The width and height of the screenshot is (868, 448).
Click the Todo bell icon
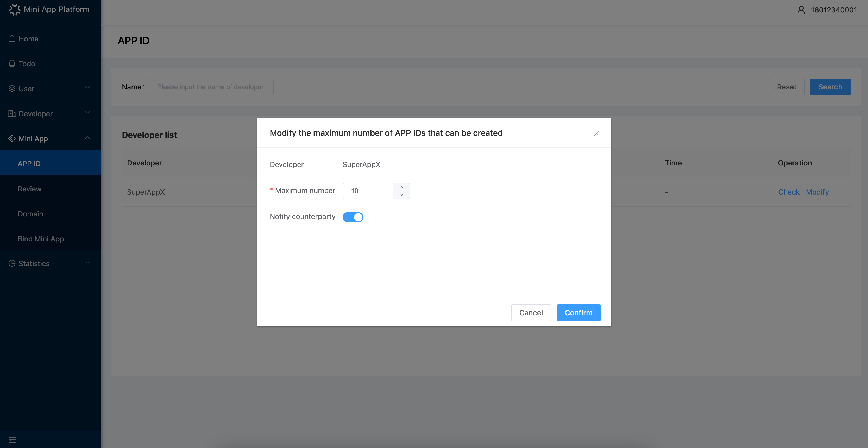click(12, 63)
